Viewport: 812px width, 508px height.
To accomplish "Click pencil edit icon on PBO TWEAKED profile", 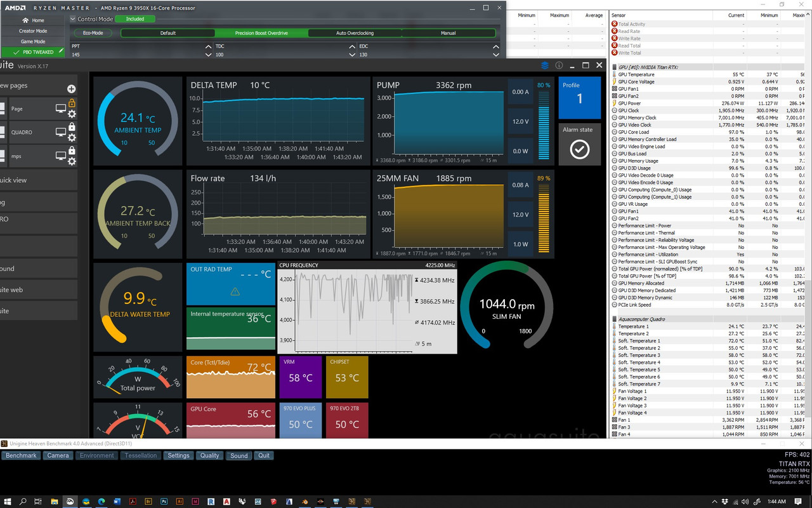I will (61, 51).
